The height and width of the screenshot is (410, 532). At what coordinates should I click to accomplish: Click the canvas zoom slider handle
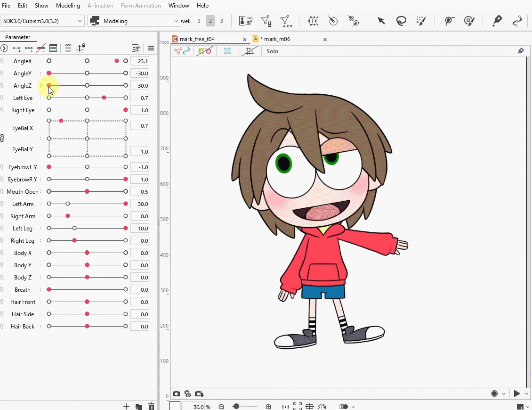tap(236, 407)
